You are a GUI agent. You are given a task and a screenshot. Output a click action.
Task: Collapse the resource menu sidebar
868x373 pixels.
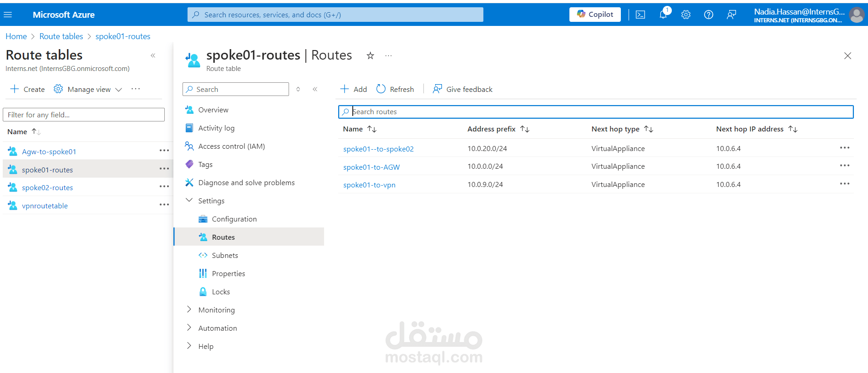315,89
